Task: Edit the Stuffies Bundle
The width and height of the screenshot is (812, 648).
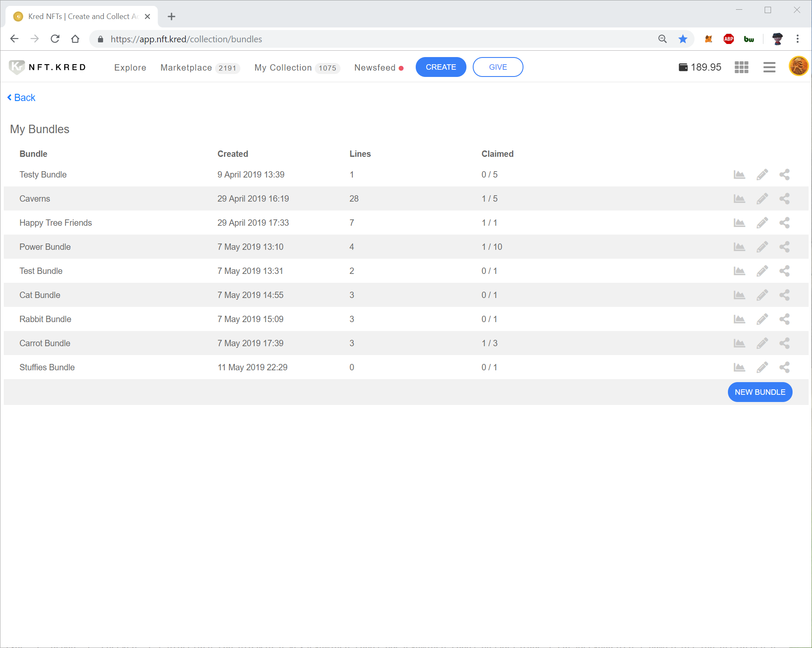Action: (x=762, y=367)
